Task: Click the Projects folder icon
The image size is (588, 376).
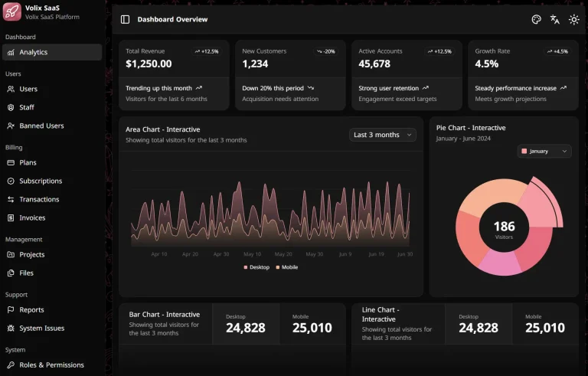Action: pyautogui.click(x=11, y=255)
